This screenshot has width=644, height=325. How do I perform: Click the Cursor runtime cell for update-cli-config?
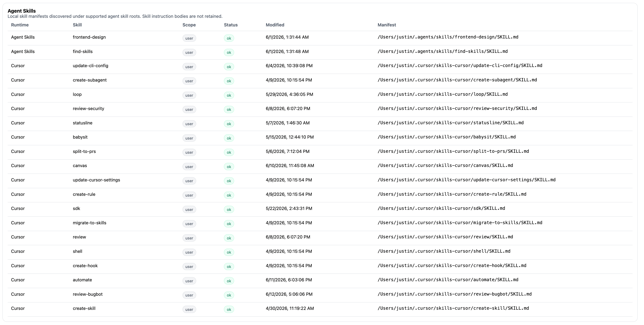tap(18, 66)
